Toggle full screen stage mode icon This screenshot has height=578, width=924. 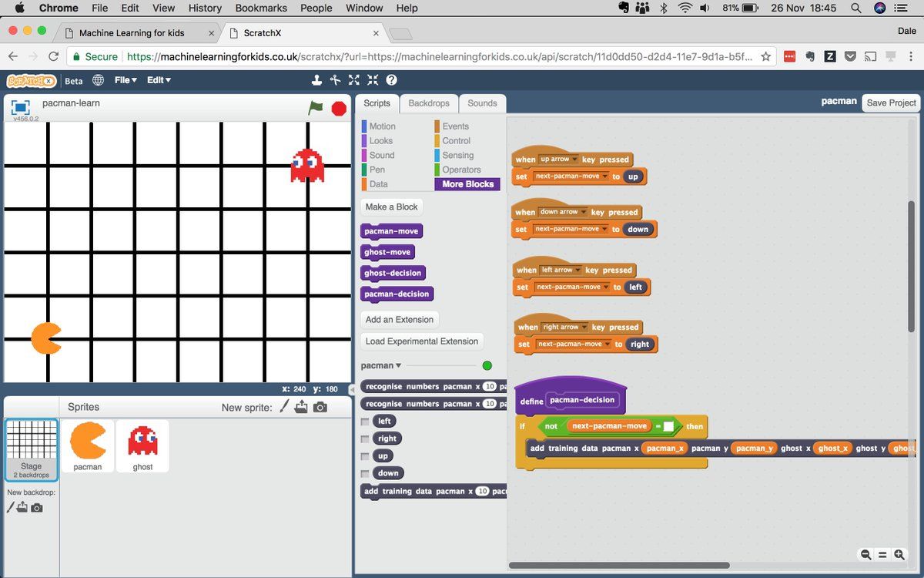20,107
